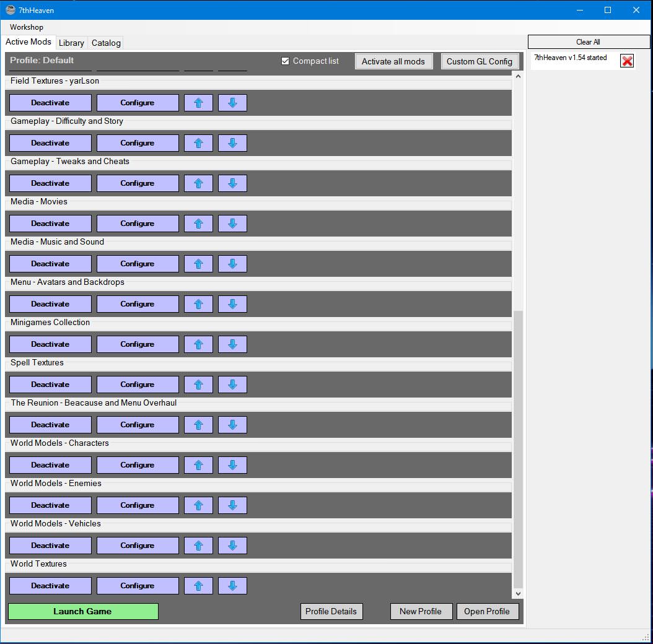Move Minigames Collection mod down

point(232,344)
